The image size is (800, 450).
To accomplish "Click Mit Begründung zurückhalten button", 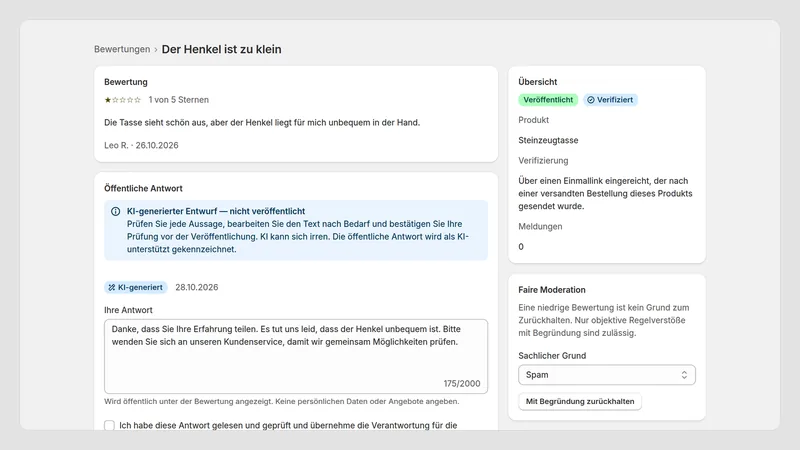I will pyautogui.click(x=580, y=402).
